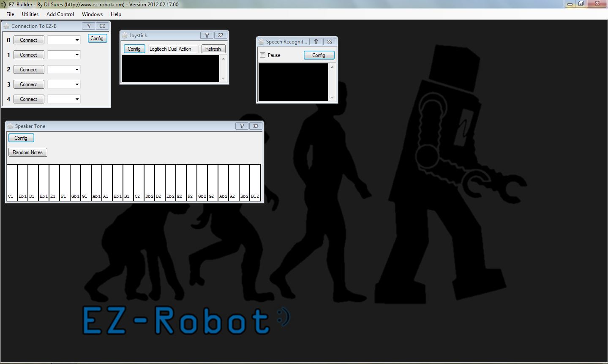Open Config in the Joystick panel
The width and height of the screenshot is (608, 364).
134,49
